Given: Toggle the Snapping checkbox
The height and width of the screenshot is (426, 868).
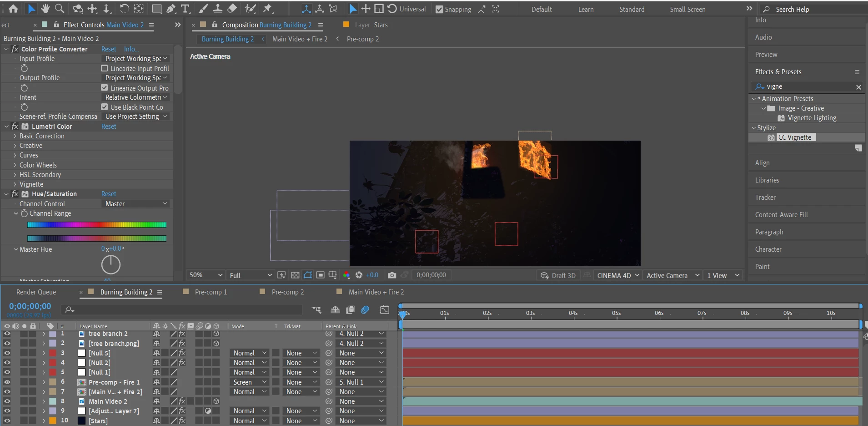Looking at the screenshot, I should 439,10.
